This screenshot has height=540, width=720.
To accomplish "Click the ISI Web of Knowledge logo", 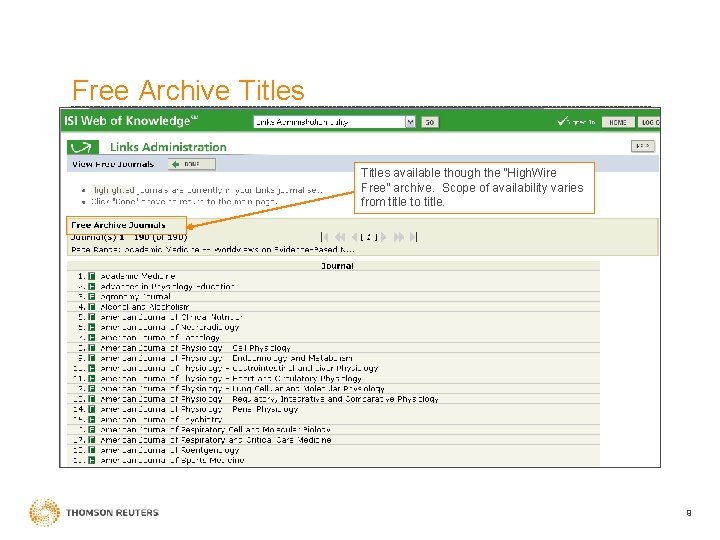I will click(x=131, y=121).
